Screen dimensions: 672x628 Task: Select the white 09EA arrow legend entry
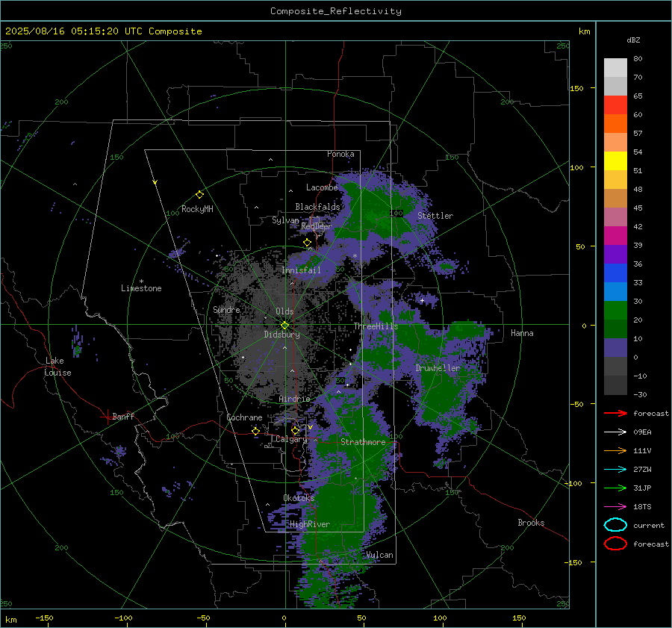tap(615, 432)
